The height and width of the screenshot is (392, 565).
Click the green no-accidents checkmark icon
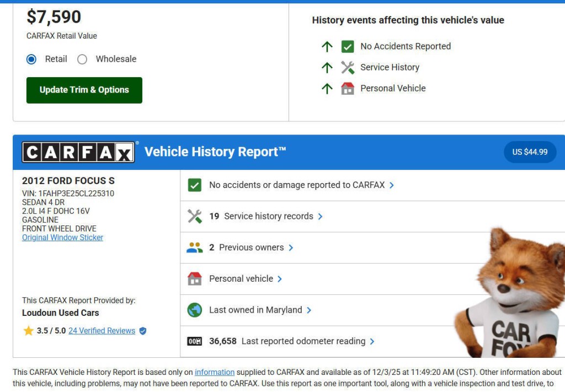pyautogui.click(x=194, y=185)
